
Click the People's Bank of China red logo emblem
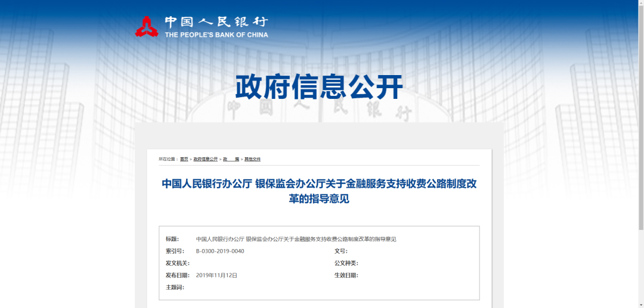pos(147,26)
